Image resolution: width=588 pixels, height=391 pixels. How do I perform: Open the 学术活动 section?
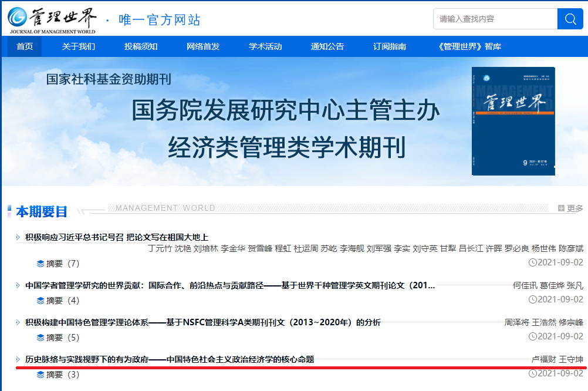click(266, 46)
